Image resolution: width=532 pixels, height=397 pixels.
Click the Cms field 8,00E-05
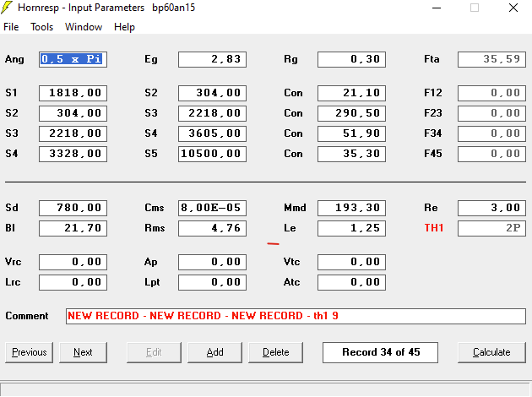[x=213, y=208]
